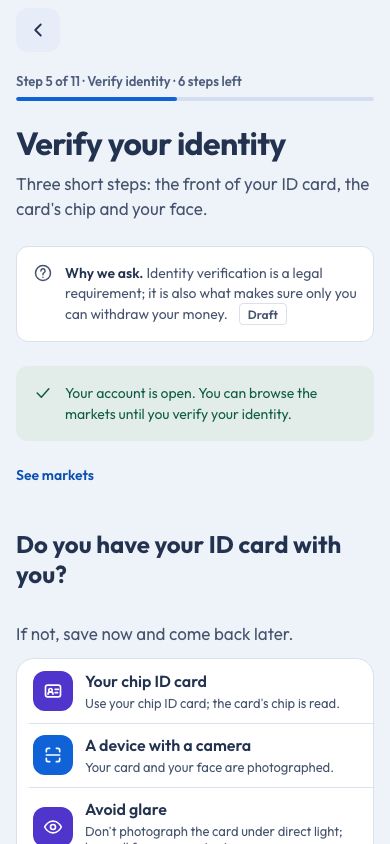Select the "A device with a camera" title

(168, 745)
